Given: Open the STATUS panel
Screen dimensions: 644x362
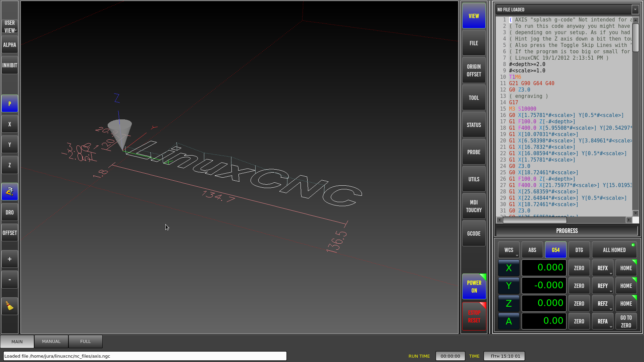Looking at the screenshot, I should (474, 125).
